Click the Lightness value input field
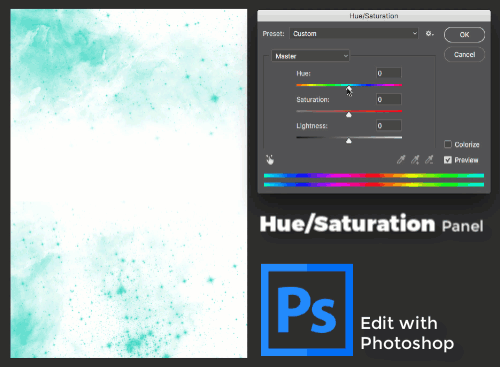500x367 pixels. click(x=389, y=125)
